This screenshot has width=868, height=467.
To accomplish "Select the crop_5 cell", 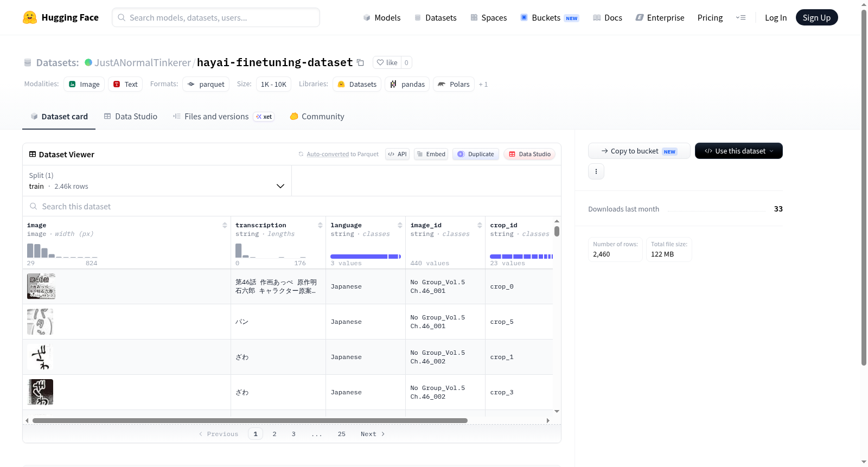I will (x=519, y=322).
